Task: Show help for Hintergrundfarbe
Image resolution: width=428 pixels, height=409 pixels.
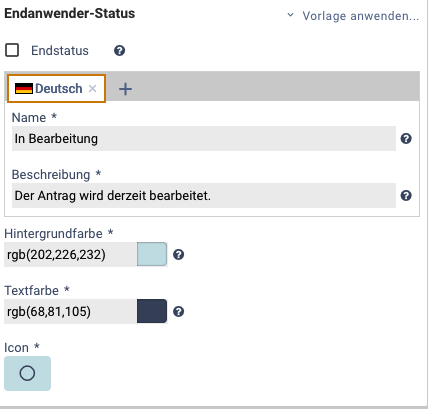Action: point(179,255)
